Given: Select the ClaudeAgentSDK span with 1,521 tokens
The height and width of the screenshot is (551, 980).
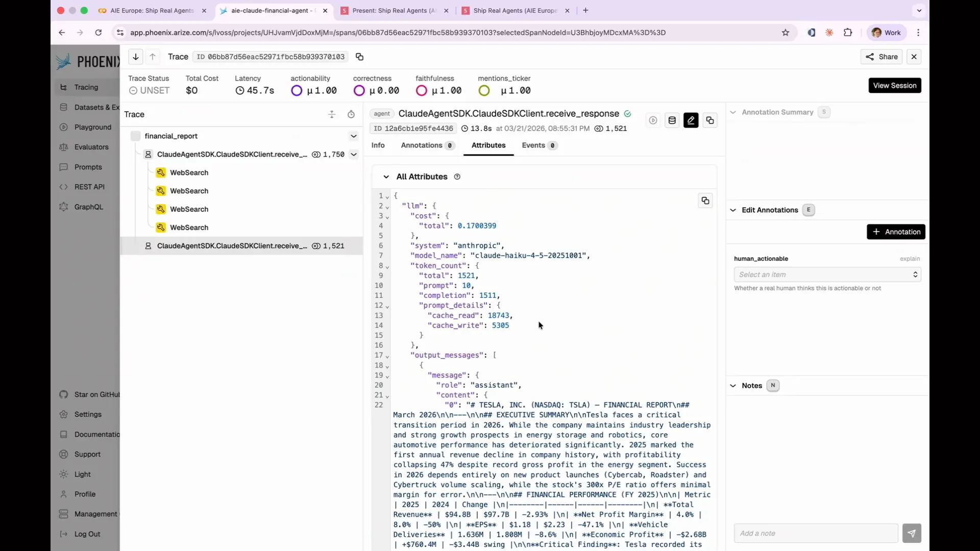Looking at the screenshot, I should [241, 246].
